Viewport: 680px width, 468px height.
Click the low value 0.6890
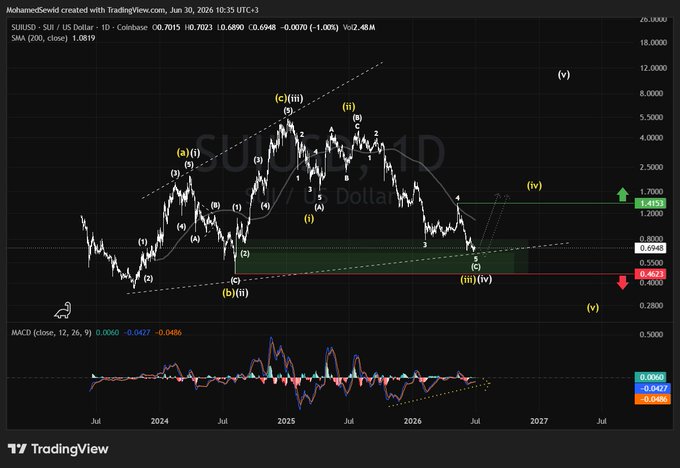coord(230,27)
